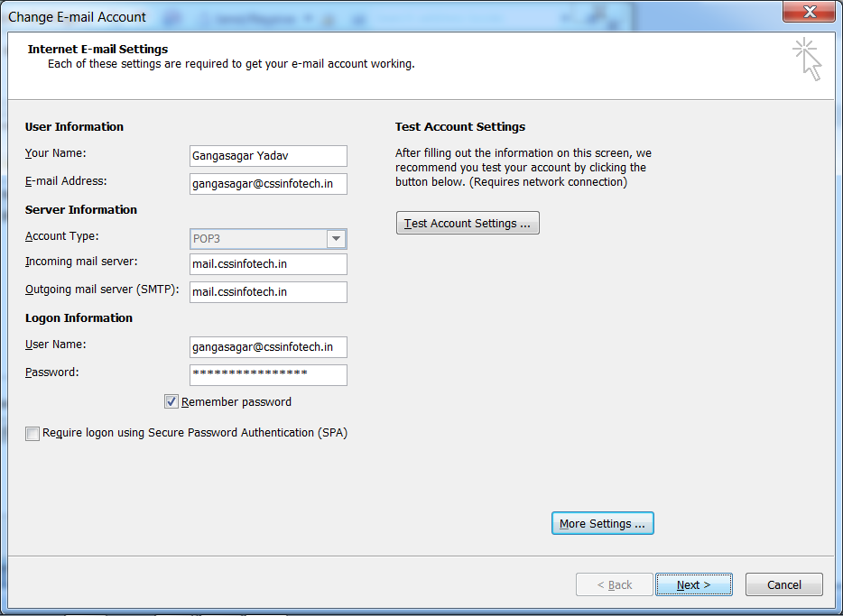Edit the Outgoing mail server (SMTP) field
Image resolution: width=843 pixels, height=616 pixels.
pyautogui.click(x=268, y=292)
